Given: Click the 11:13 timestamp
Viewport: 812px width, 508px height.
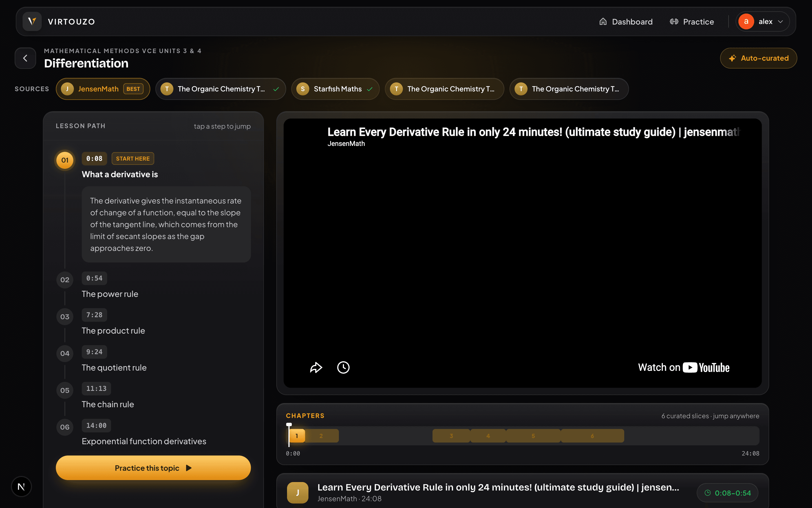Looking at the screenshot, I should coord(96,388).
